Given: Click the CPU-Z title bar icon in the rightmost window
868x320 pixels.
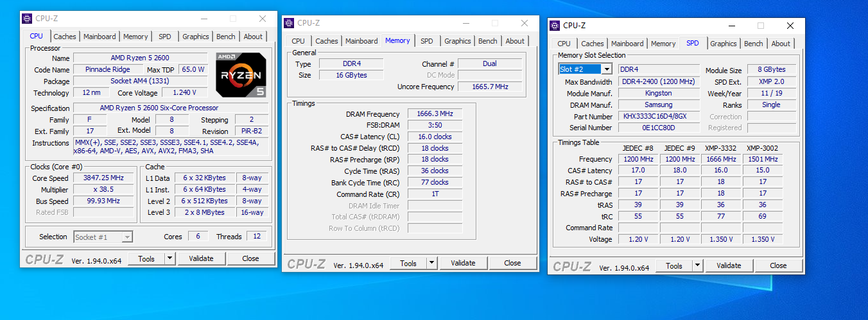Looking at the screenshot, I should pyautogui.click(x=555, y=26).
